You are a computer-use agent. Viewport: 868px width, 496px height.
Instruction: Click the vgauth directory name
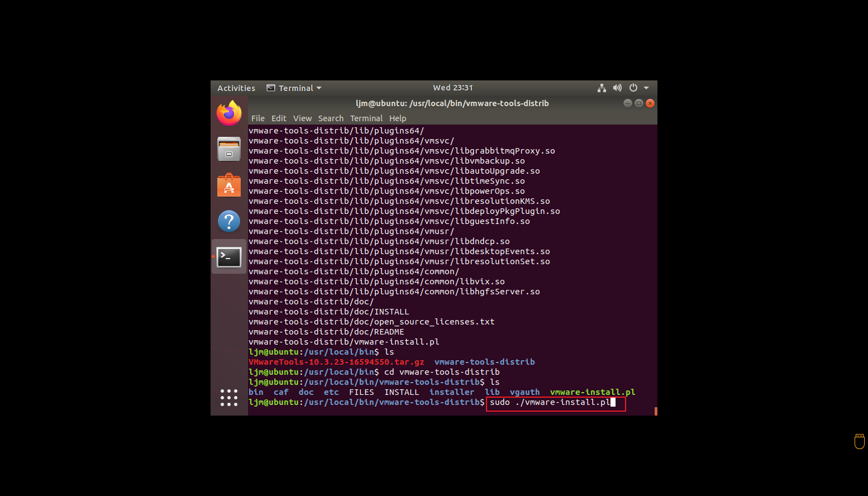coord(525,392)
